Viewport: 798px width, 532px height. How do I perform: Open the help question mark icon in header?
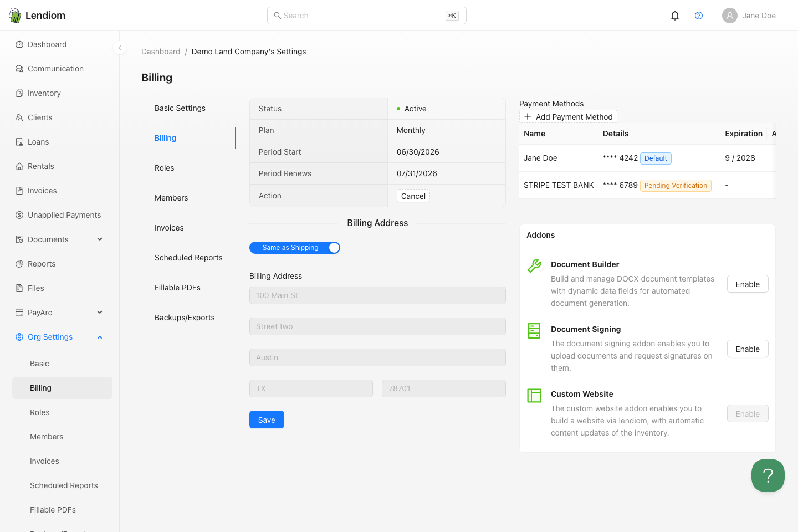pos(699,16)
